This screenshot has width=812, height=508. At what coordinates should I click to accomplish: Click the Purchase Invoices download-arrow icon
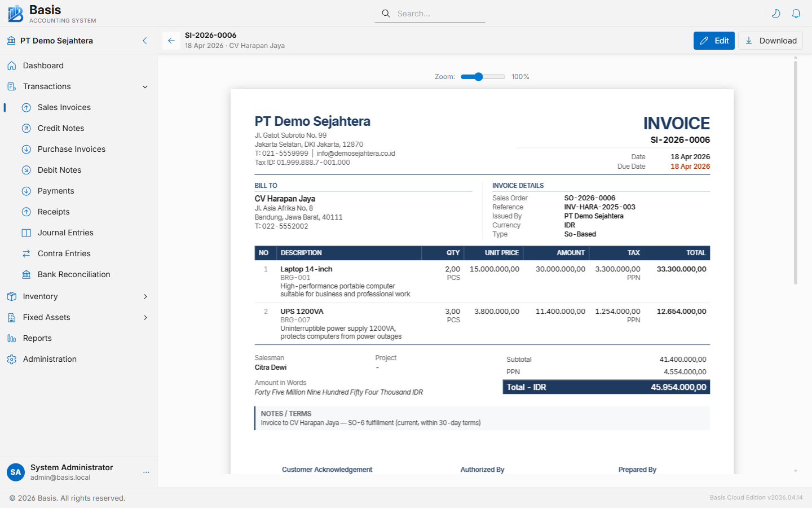pos(26,149)
